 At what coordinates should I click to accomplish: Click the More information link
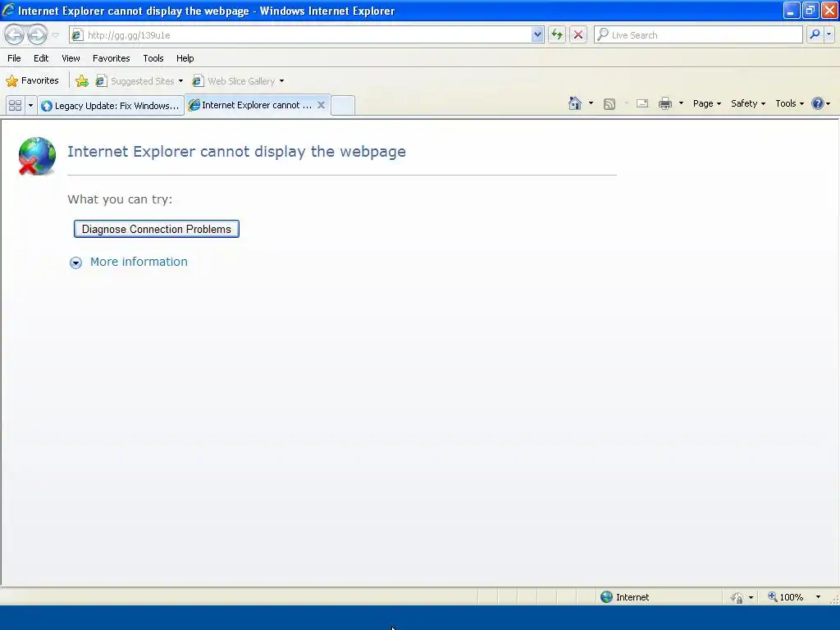click(139, 262)
